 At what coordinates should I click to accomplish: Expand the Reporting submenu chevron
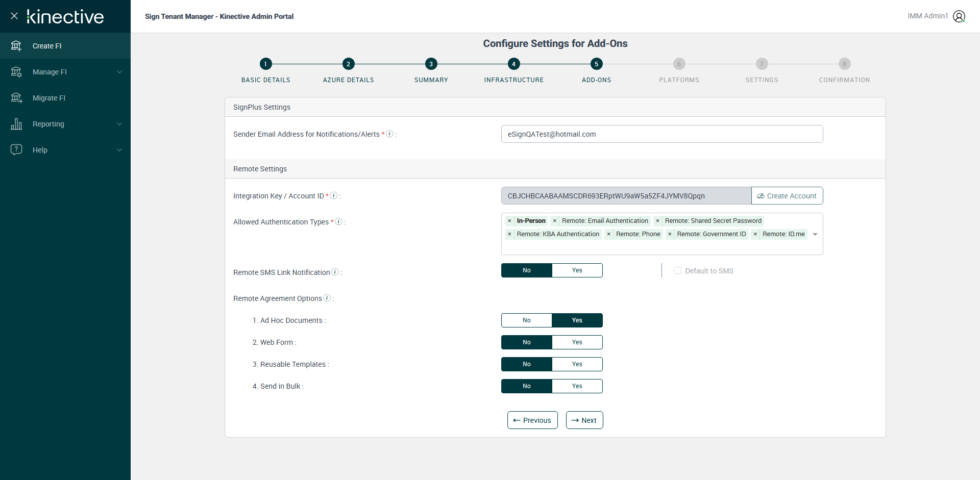click(119, 124)
